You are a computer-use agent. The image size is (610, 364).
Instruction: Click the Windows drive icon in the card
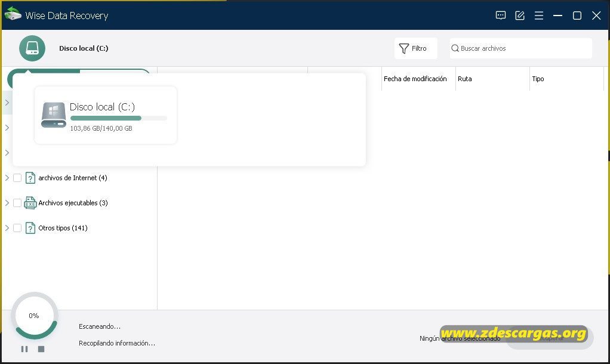coord(54,115)
